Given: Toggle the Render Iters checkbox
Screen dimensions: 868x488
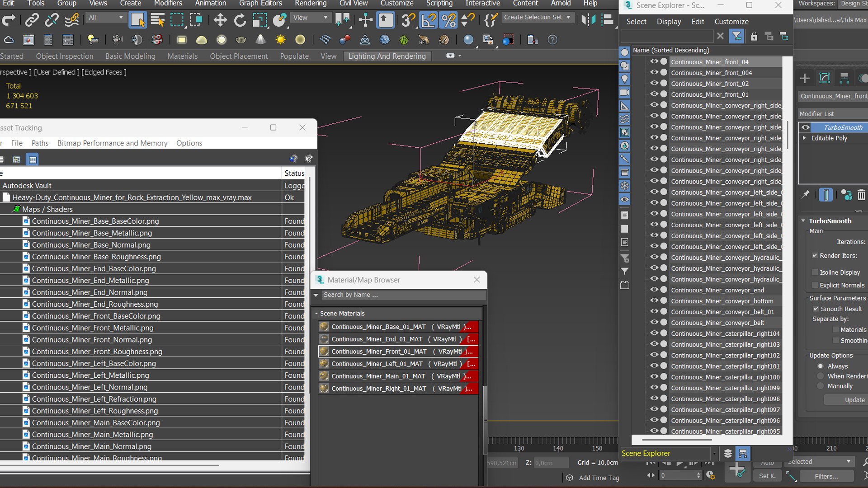Looking at the screenshot, I should [x=815, y=256].
